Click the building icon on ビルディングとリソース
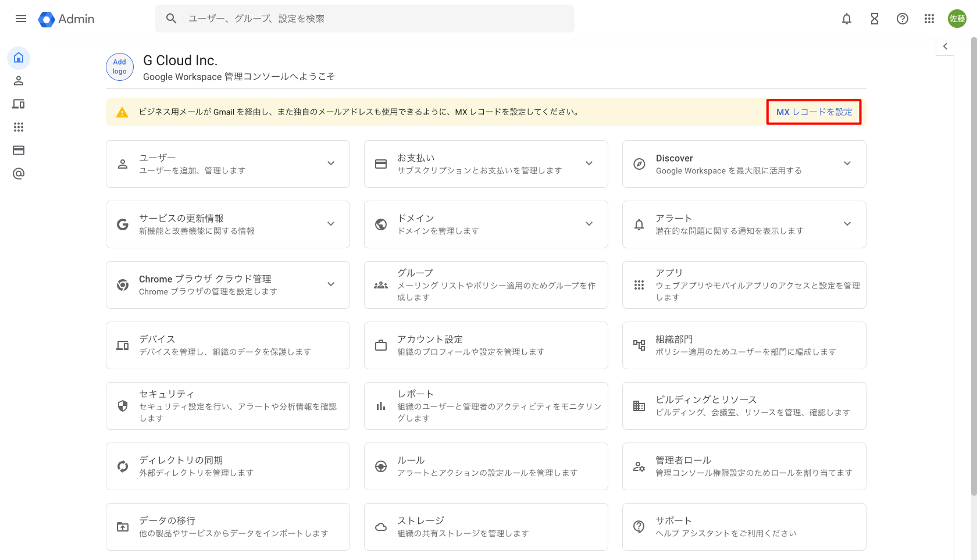Viewport: 977px width, 560px height. 639,406
